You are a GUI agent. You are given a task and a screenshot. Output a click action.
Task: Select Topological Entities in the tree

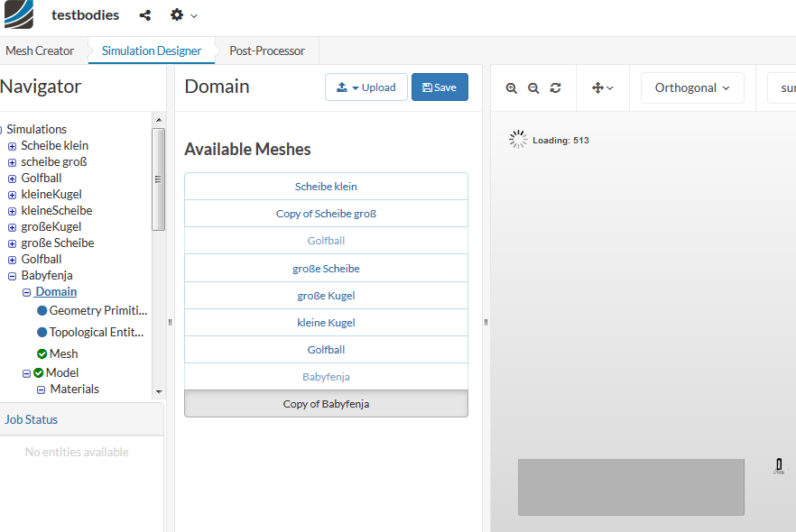point(97,332)
